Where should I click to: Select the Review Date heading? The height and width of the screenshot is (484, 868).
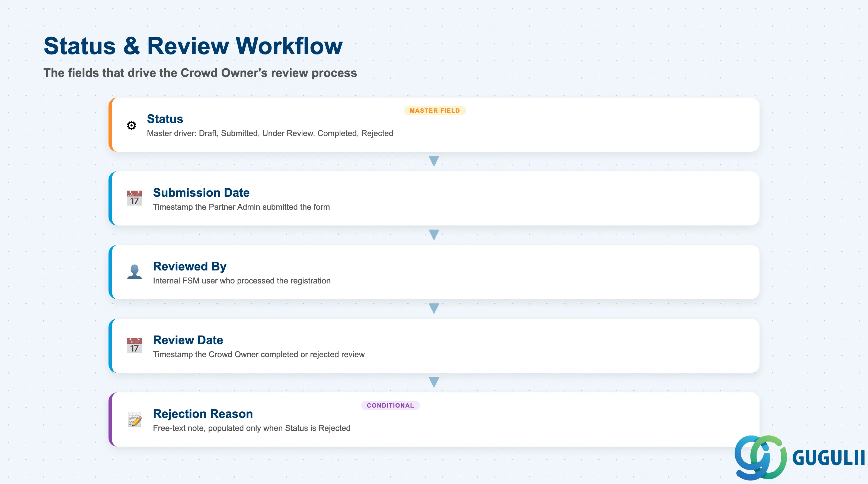[x=188, y=340]
